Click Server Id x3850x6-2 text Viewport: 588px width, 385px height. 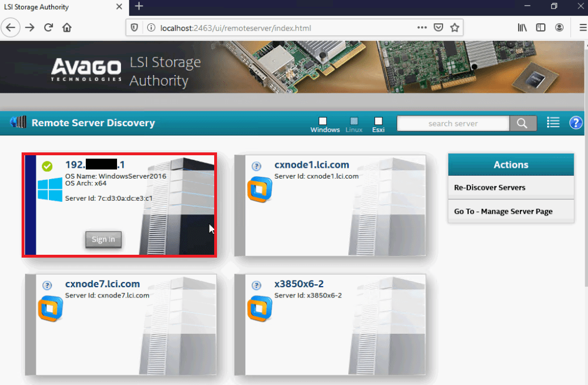point(308,296)
